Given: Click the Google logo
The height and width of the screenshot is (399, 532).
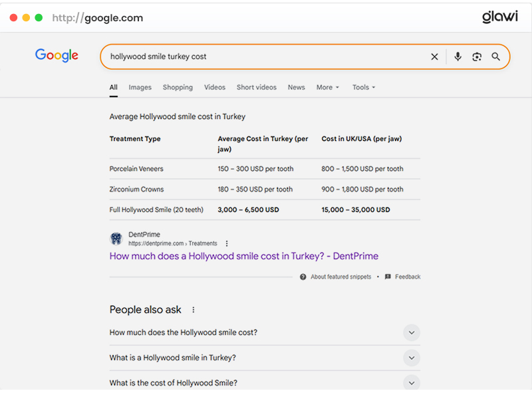Looking at the screenshot, I should 57,56.
